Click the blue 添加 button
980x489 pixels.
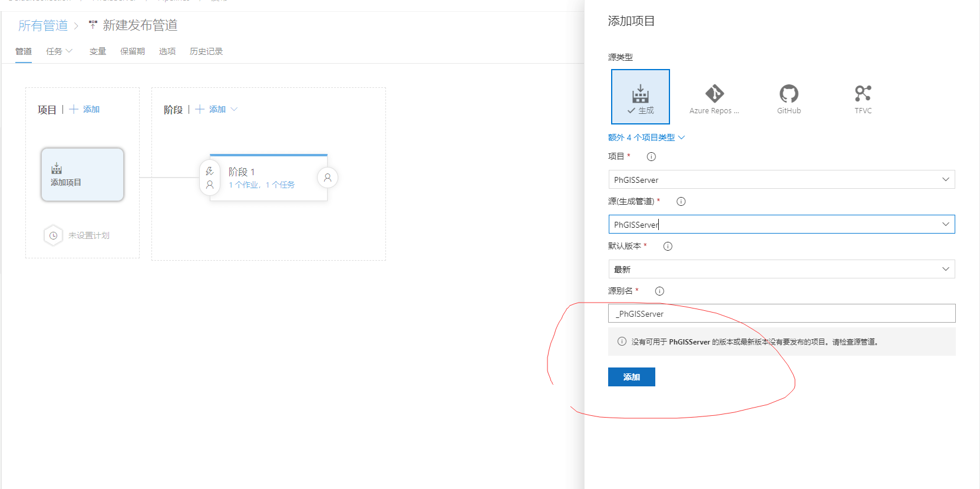point(631,377)
